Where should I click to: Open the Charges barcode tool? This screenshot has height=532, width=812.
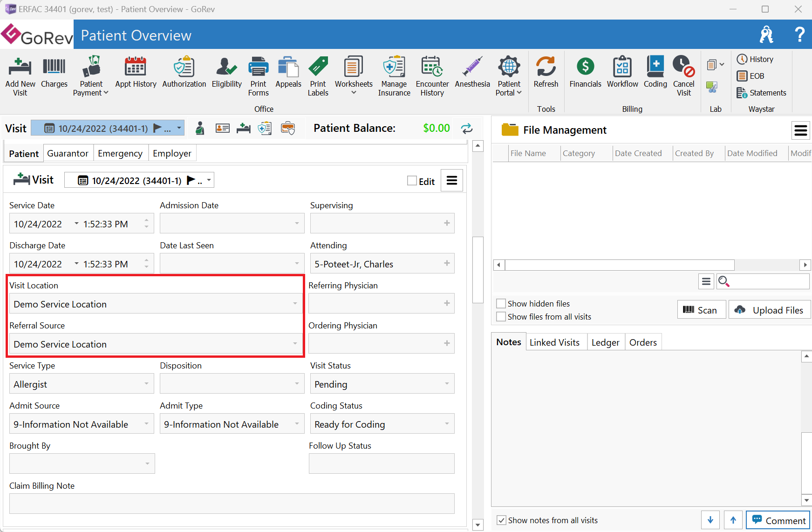click(54, 72)
